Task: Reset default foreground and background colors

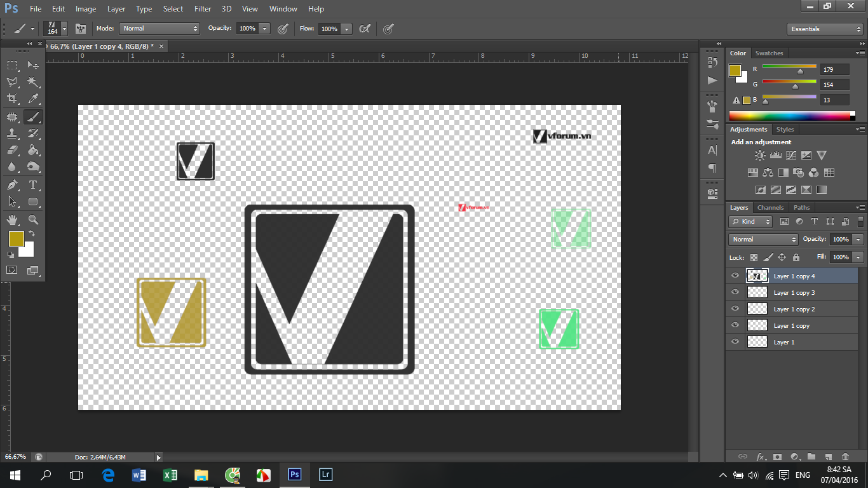Action: point(11,255)
